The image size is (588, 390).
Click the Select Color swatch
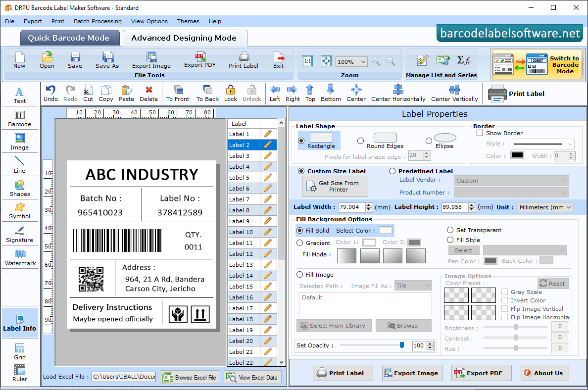386,230
